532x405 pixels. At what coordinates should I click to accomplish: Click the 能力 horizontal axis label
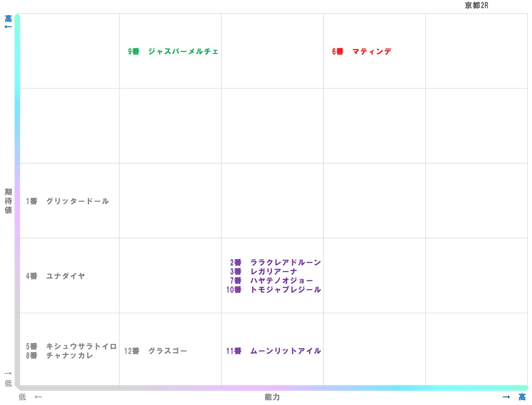(x=272, y=397)
